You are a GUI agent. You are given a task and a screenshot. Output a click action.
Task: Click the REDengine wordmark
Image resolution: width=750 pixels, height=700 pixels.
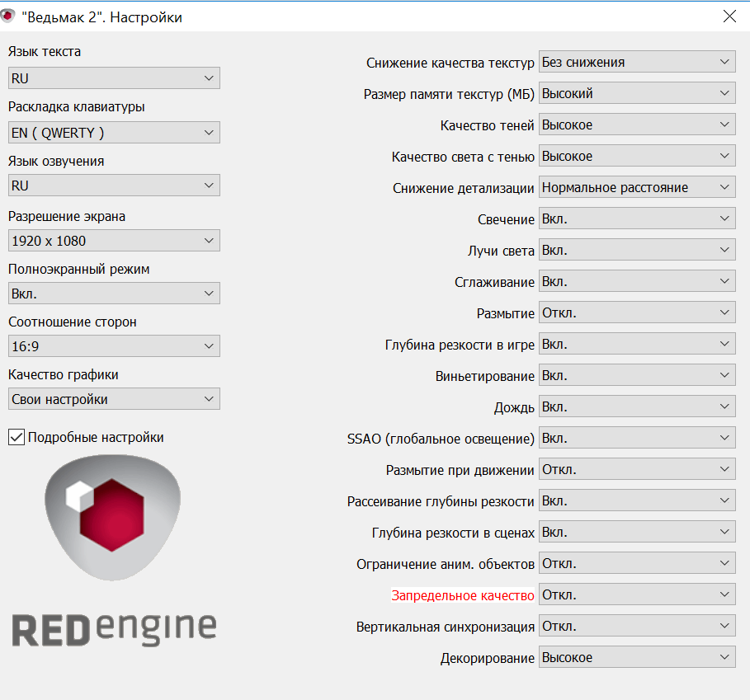click(x=115, y=629)
